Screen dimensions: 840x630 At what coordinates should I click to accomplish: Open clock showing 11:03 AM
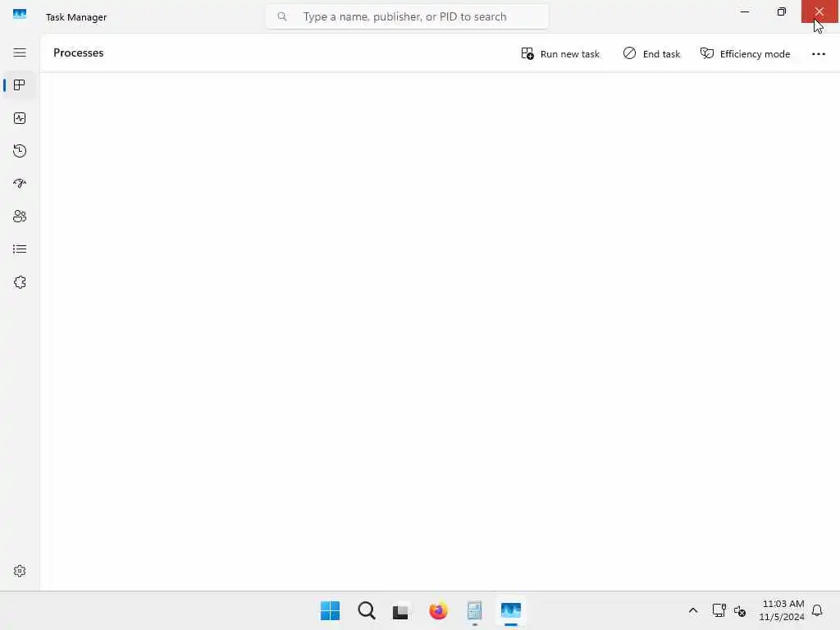point(782,610)
